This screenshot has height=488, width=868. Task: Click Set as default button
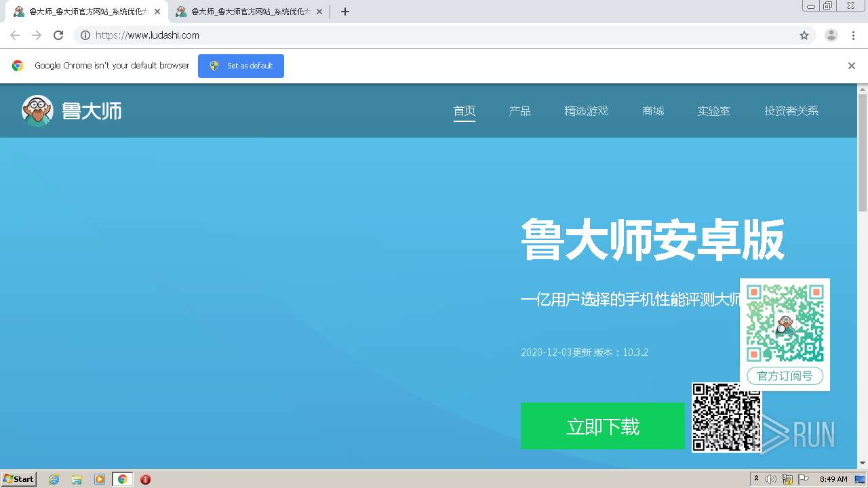pos(241,66)
